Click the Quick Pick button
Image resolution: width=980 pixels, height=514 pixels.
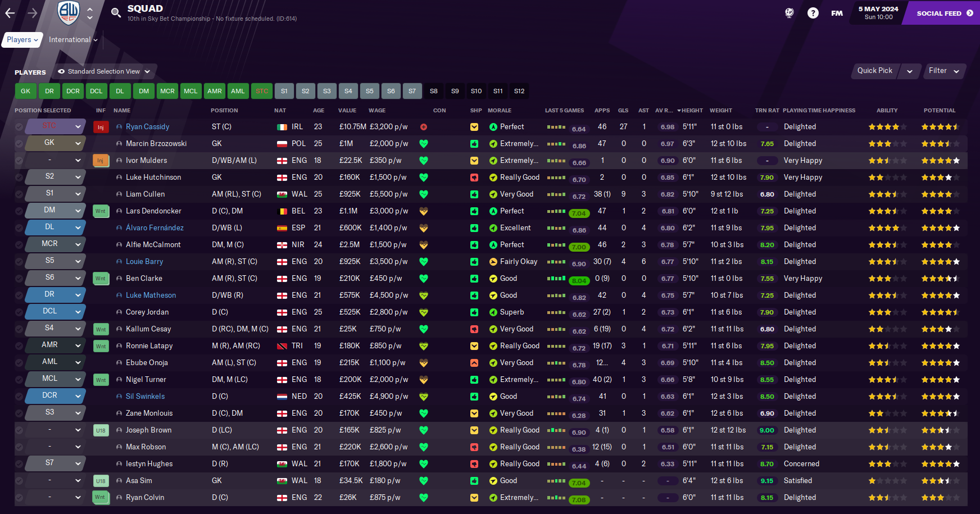click(875, 71)
